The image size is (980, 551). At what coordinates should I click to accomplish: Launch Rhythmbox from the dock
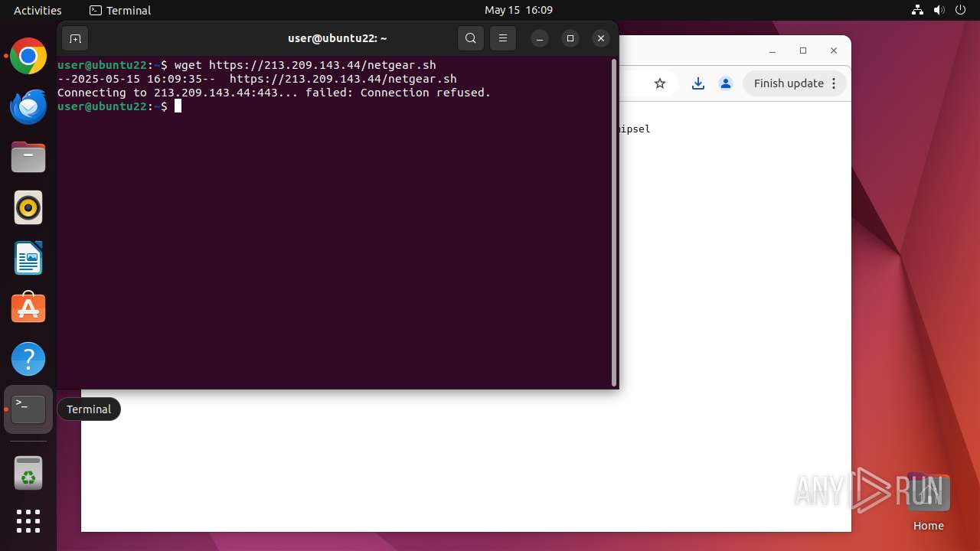28,207
